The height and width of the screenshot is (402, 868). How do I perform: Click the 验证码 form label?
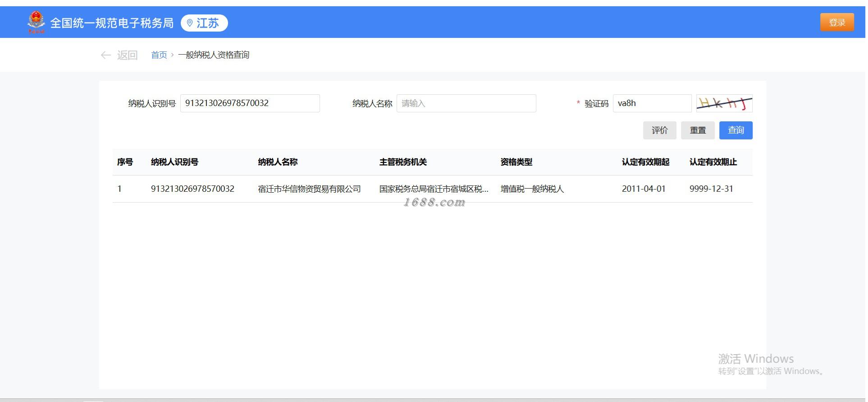[596, 104]
